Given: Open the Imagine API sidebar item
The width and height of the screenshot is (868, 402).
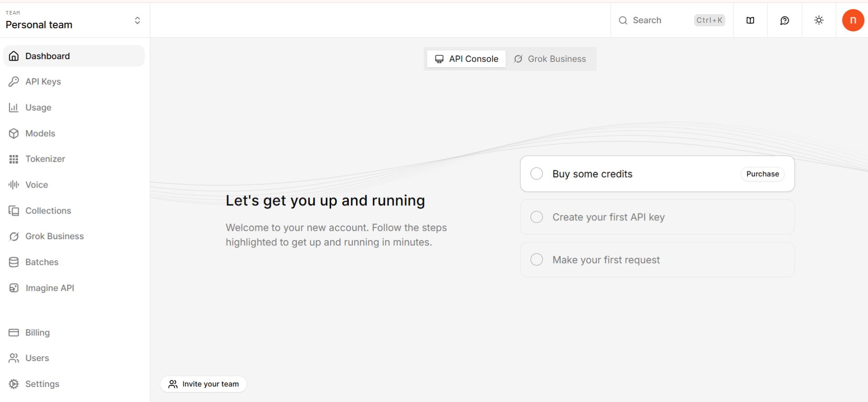Looking at the screenshot, I should [50, 288].
